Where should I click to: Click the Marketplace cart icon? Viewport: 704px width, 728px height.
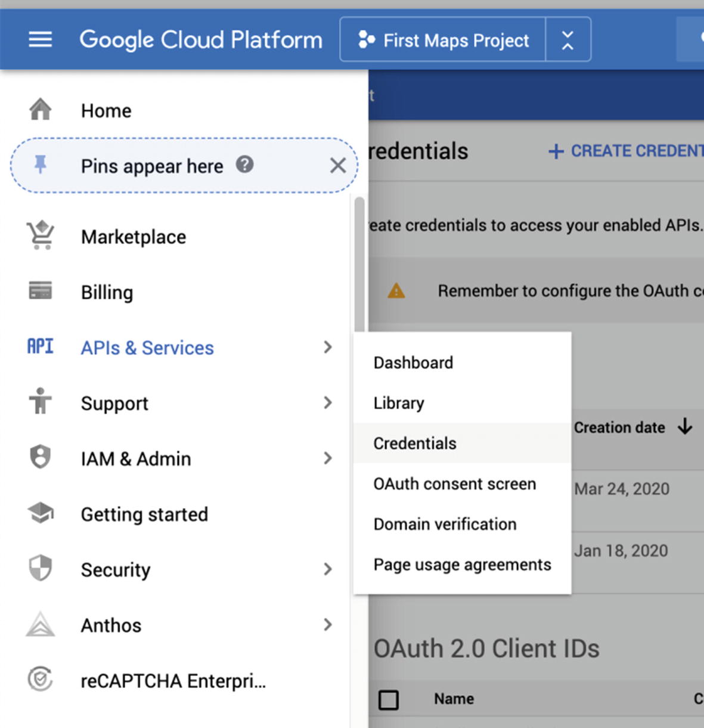click(x=41, y=236)
